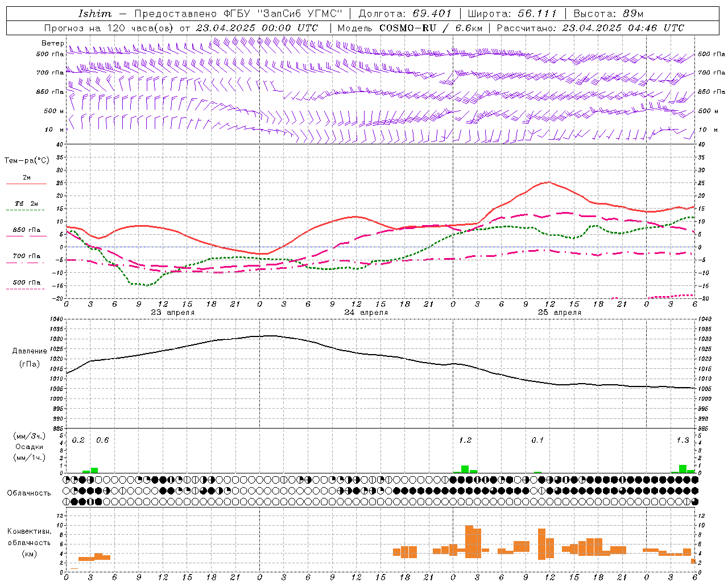This screenshot has width=728, height=582.
Task: Click the "(мм/1ч.)" precipitation unit label
Action: coord(29,458)
